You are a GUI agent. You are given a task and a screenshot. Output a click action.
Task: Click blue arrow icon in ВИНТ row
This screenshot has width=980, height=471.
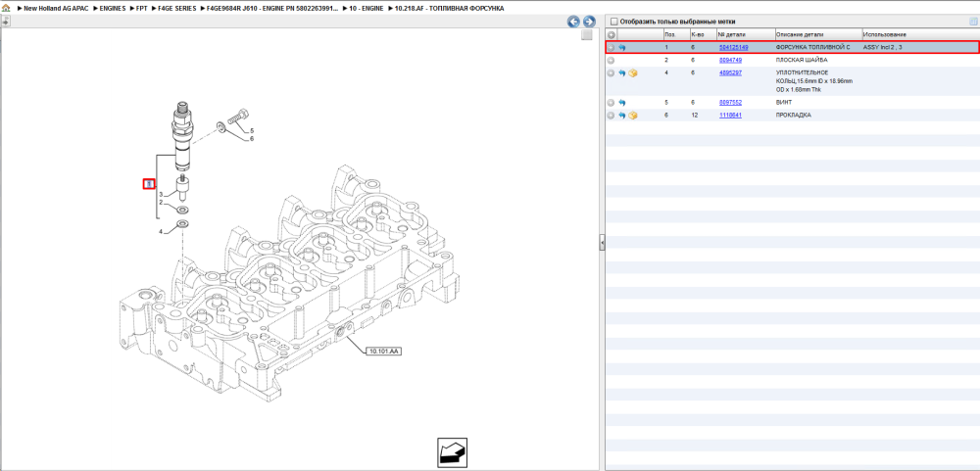point(622,103)
